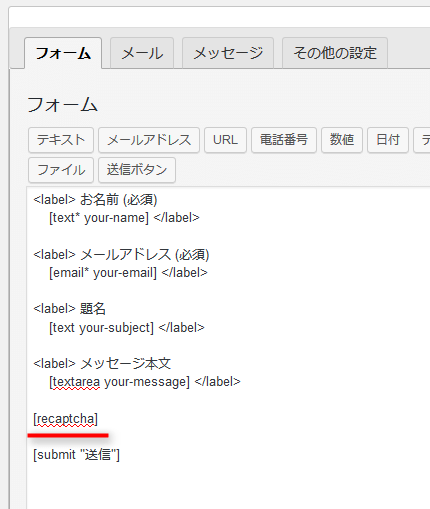The height and width of the screenshot is (509, 430).
Task: Insert a 電話番号 field tag
Action: click(284, 140)
